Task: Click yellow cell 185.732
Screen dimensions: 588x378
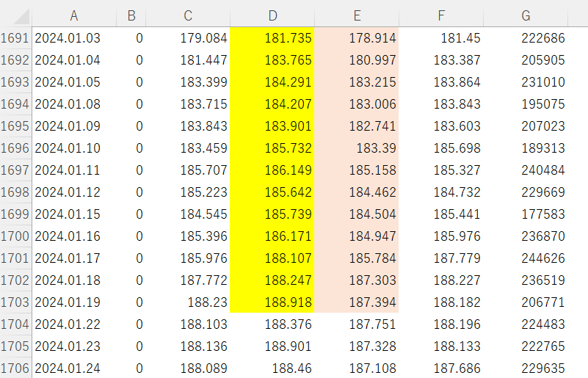Action: click(x=272, y=148)
